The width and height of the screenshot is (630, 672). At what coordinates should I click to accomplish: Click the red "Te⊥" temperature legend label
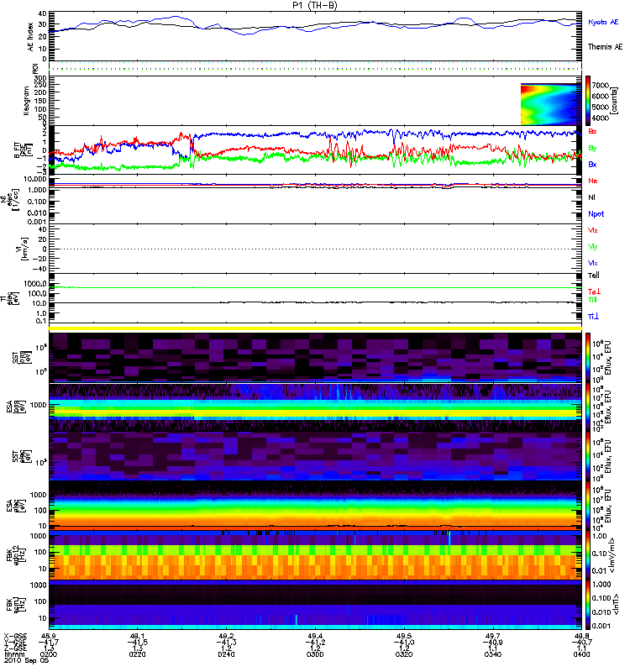click(594, 291)
